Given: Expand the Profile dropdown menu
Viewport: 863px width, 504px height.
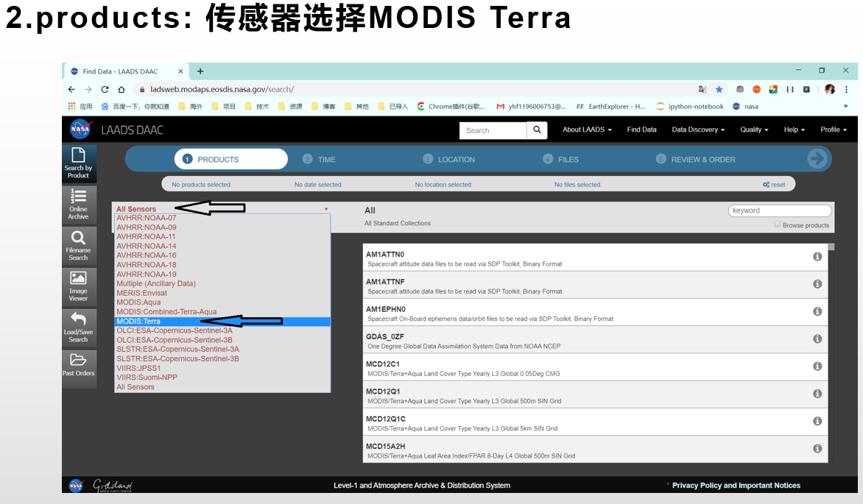Looking at the screenshot, I should tap(833, 129).
